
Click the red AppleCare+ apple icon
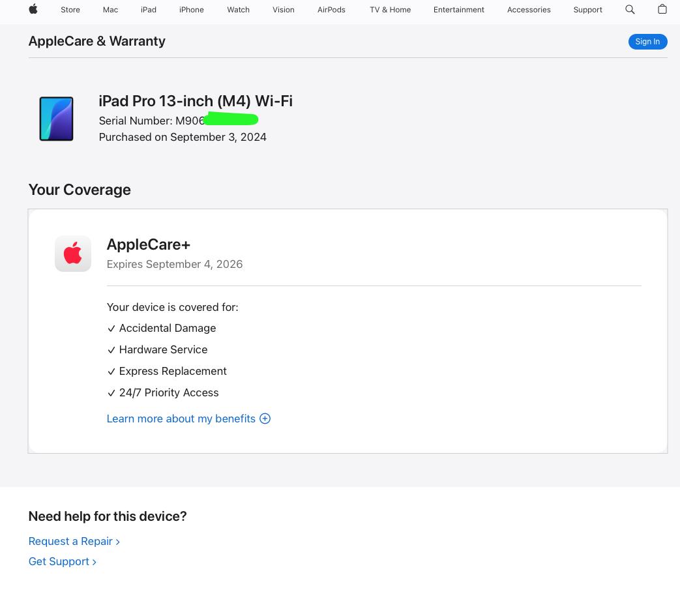[73, 254]
